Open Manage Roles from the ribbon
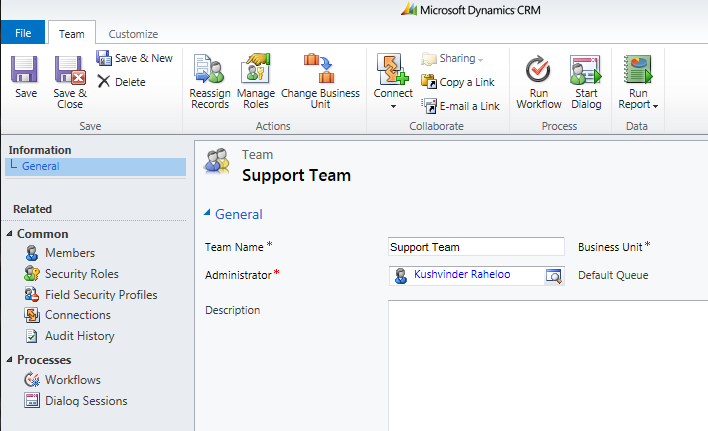The image size is (708, 431). 256,81
